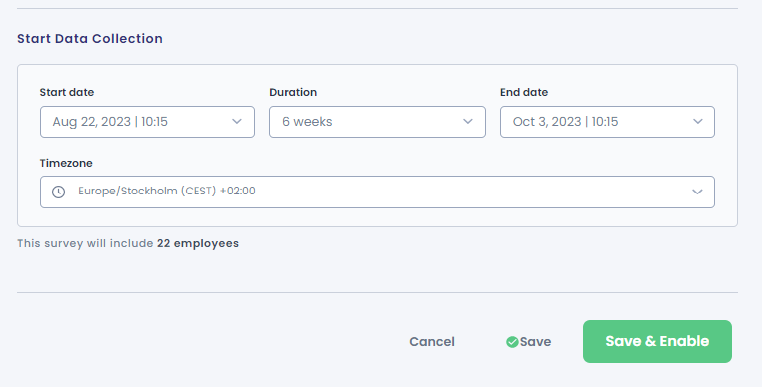Click the chevron arrow in End date field
Screen dimensions: 762x387
(x=697, y=122)
